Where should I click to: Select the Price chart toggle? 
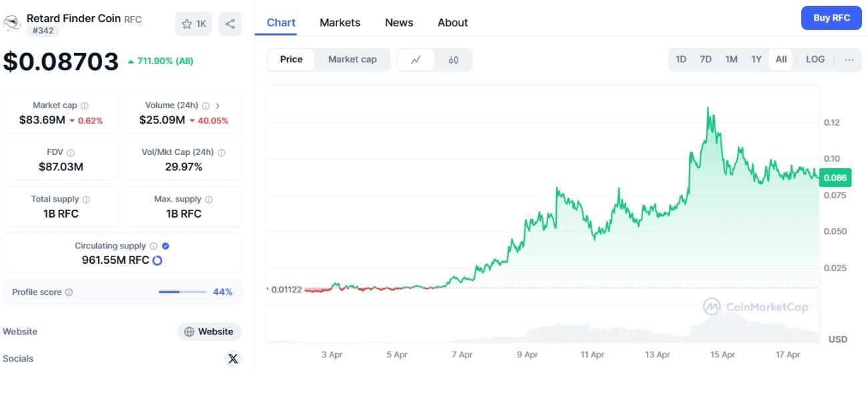point(291,59)
